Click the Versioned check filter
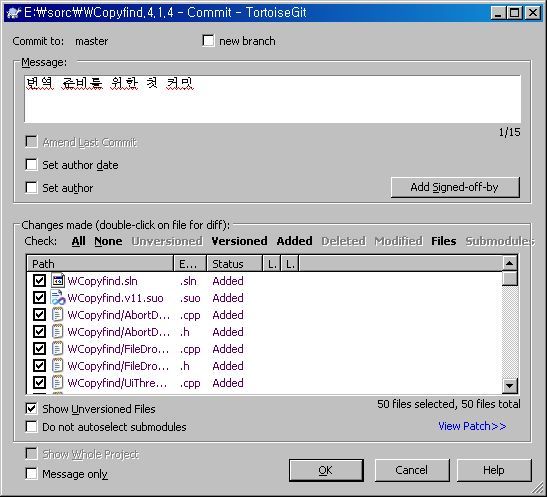Viewport: 547px width, 497px height. [x=239, y=241]
